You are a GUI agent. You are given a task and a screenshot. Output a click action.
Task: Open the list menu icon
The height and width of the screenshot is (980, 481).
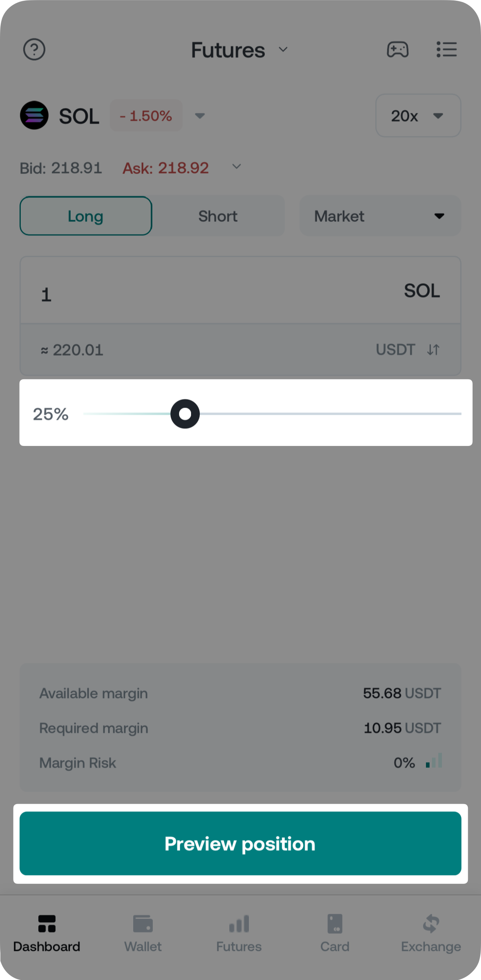pos(446,49)
